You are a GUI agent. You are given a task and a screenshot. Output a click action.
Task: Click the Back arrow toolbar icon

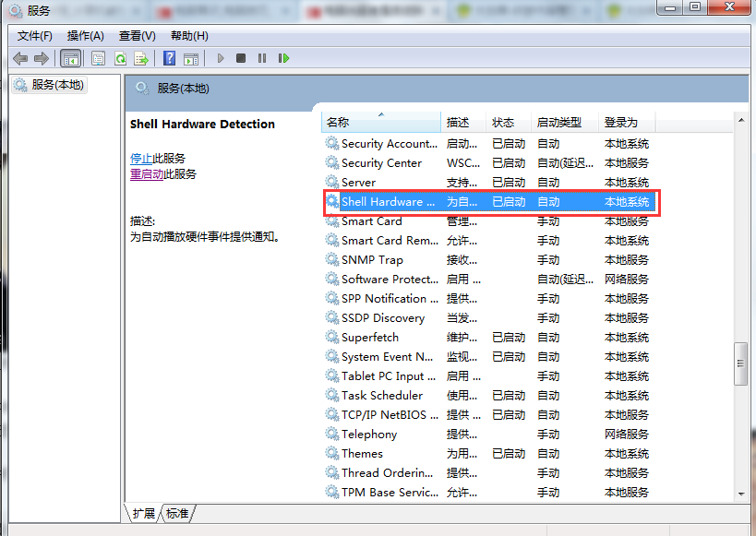20,59
